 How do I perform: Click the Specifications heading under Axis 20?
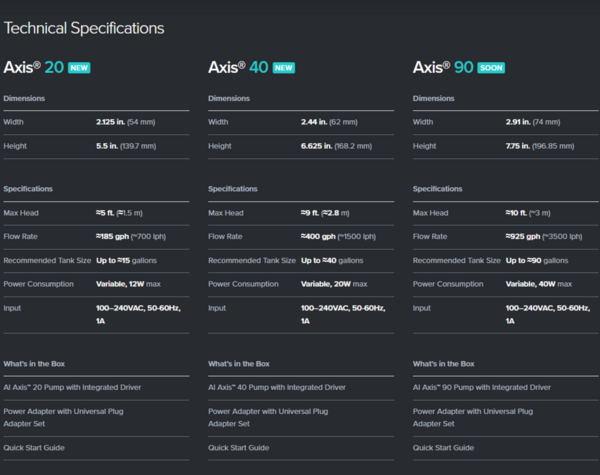tap(28, 189)
